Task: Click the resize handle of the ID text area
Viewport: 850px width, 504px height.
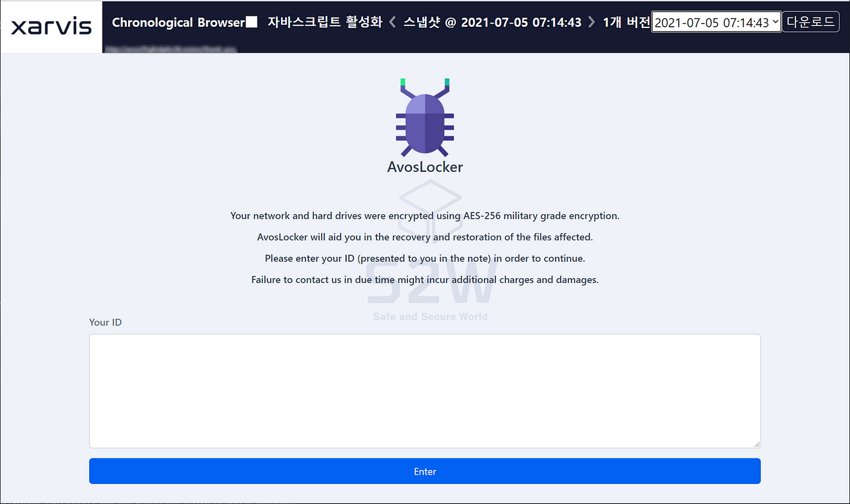Action: [x=756, y=444]
